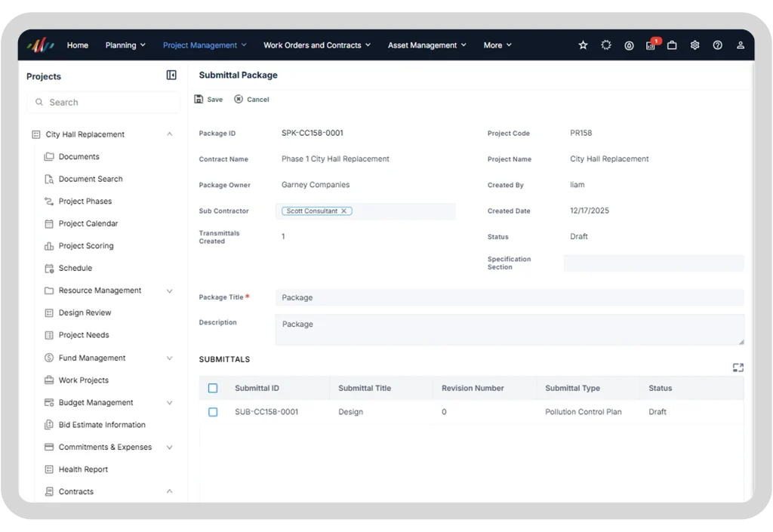773x532 pixels.
Task: Expand Budget Management chevron
Action: point(170,402)
